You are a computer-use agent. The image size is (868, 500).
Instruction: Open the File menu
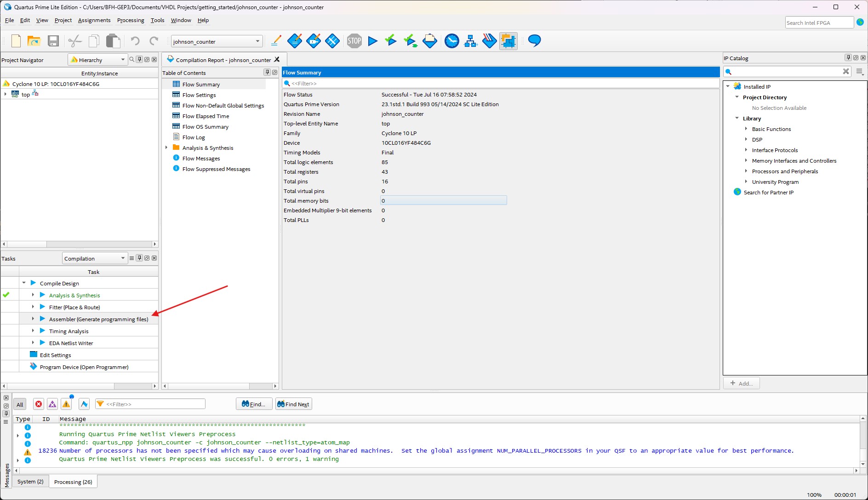pyautogui.click(x=9, y=20)
